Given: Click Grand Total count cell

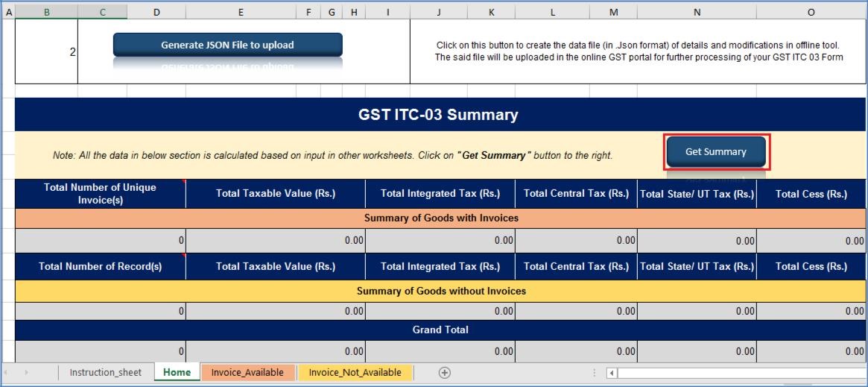Looking at the screenshot, I should click(100, 350).
